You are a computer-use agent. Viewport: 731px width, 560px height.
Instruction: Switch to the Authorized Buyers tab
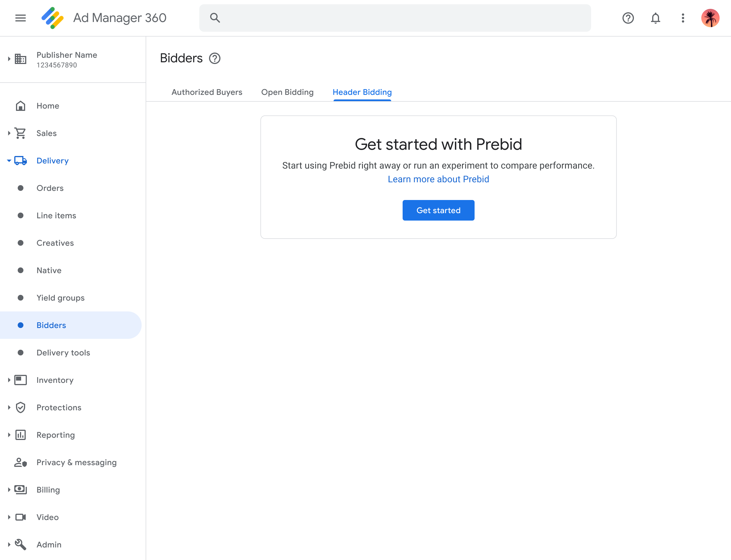coord(207,92)
